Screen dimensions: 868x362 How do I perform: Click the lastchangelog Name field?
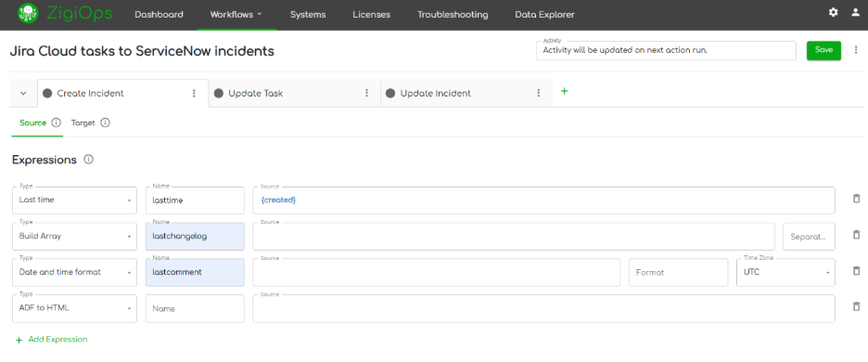pos(195,236)
